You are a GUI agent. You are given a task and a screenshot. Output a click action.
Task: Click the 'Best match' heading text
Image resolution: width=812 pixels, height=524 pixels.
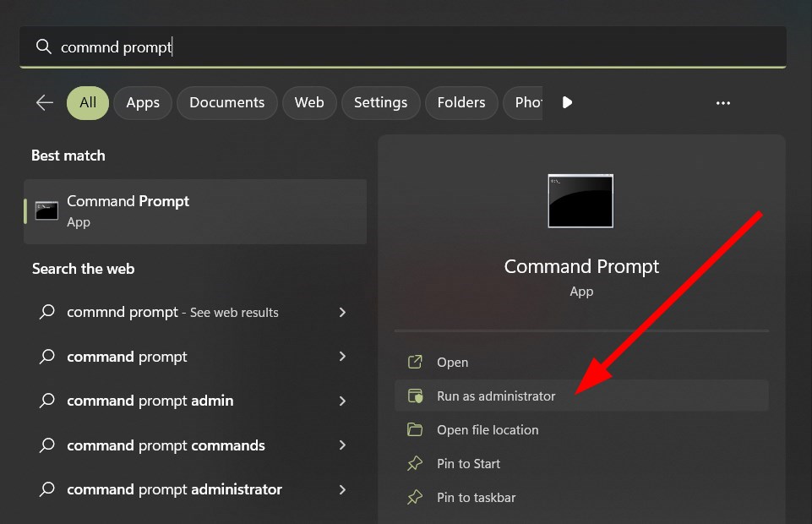[68, 156]
